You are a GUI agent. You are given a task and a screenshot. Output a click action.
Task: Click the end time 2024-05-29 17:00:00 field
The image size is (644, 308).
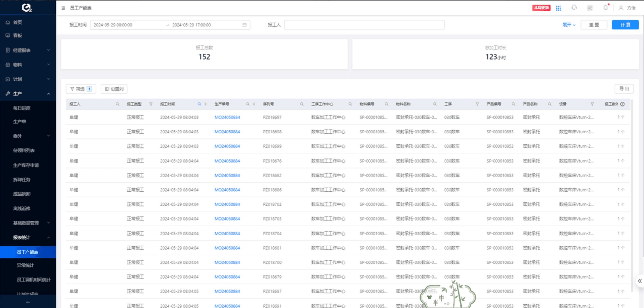tap(192, 25)
